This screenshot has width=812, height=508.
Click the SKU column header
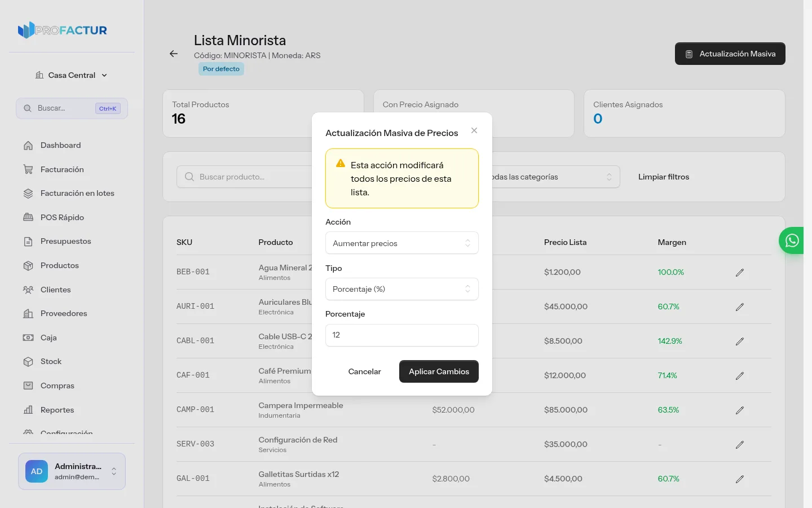click(184, 242)
